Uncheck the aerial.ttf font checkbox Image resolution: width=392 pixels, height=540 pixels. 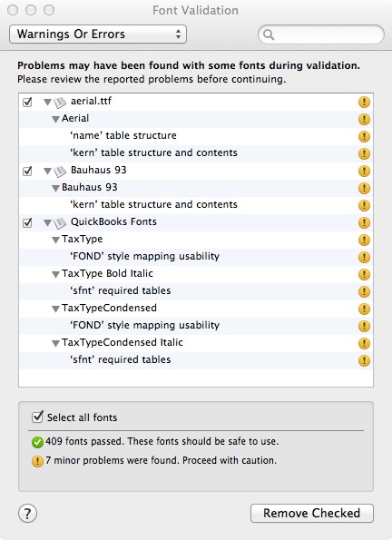coord(27,103)
